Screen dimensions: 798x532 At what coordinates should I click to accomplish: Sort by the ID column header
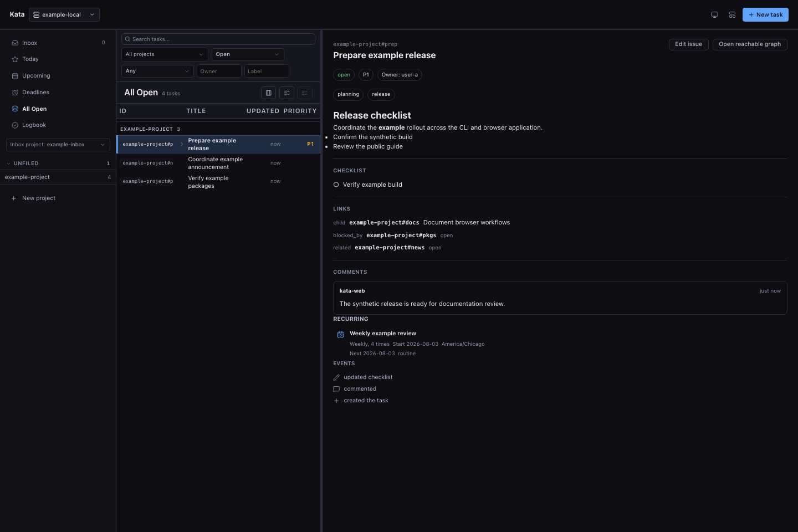coord(123,111)
